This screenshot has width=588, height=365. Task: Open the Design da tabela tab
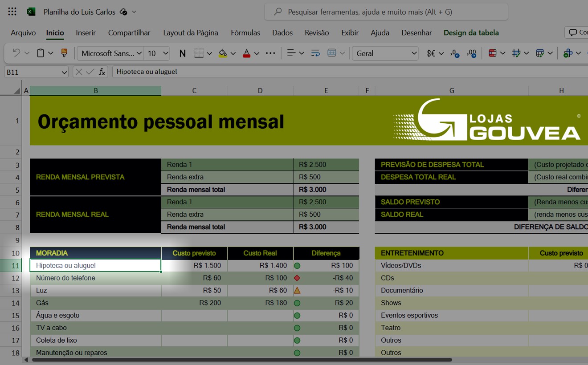pyautogui.click(x=470, y=32)
